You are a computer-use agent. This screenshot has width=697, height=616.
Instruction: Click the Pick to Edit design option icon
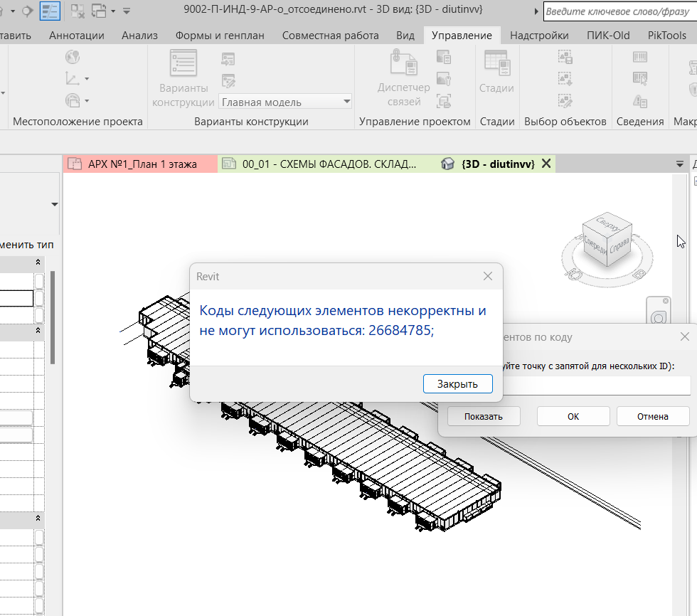[228, 81]
